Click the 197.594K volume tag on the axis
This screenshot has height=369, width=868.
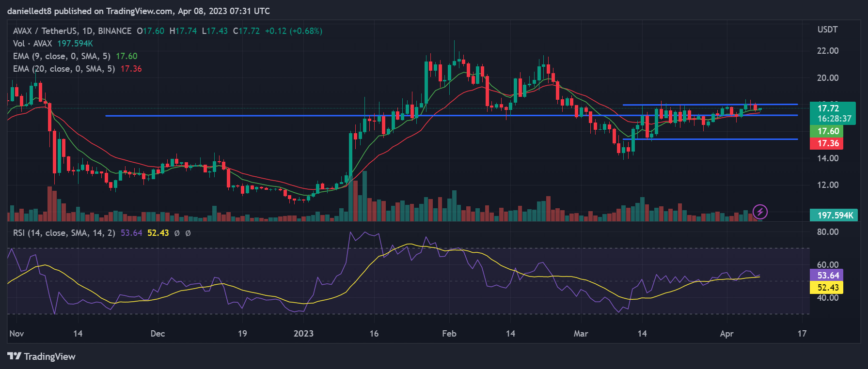tap(834, 215)
